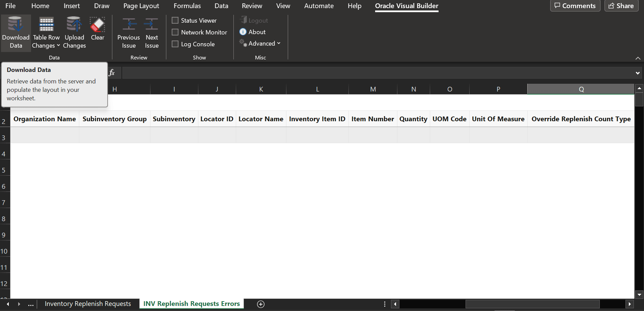The width and height of the screenshot is (644, 311).
Task: Select column L header
Action: point(317,89)
